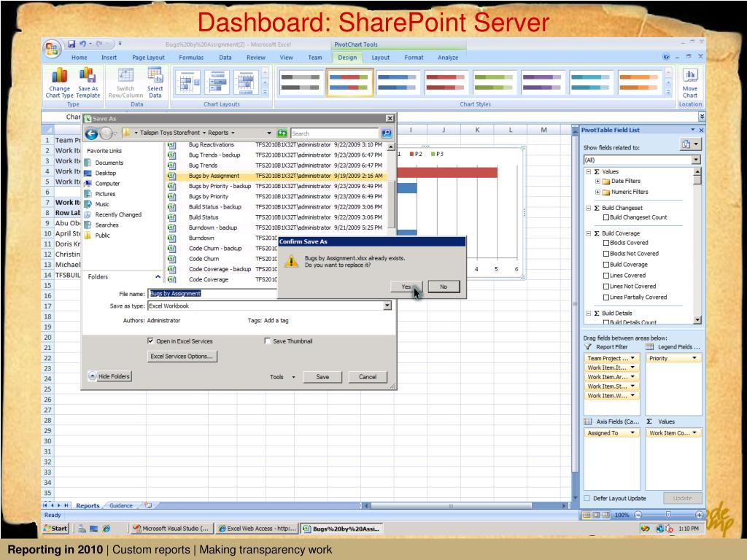Check Lines Partially Covered field
Viewport: 747px width, 560px height.
click(x=606, y=297)
